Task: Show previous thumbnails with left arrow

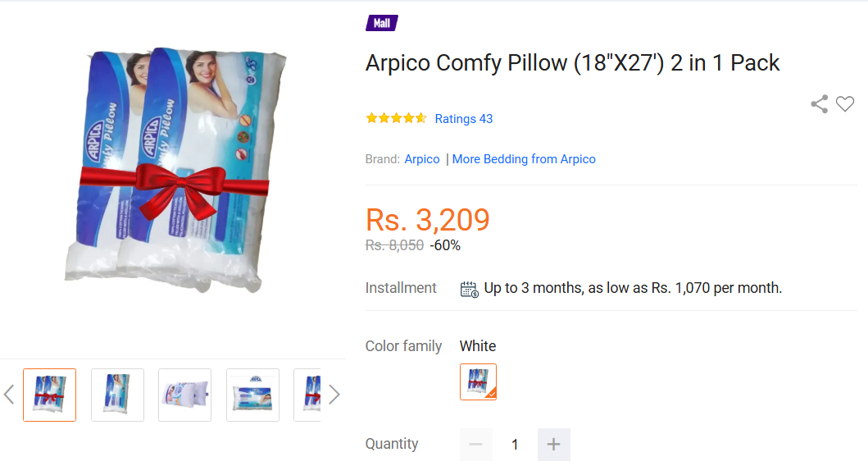Action: coord(9,395)
